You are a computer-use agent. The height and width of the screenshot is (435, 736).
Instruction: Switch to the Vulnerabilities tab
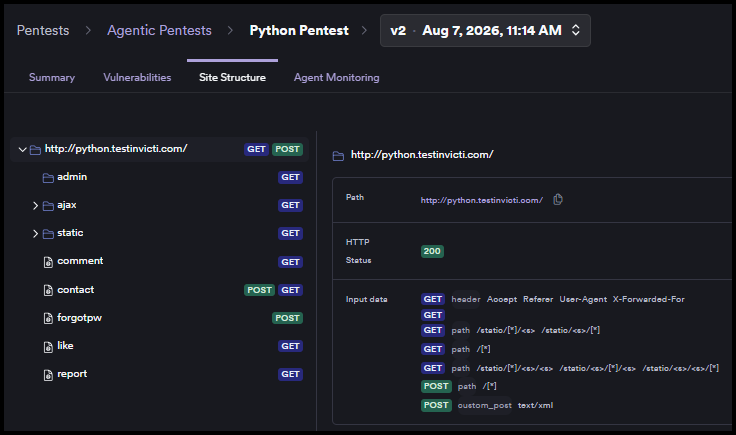coord(137,77)
